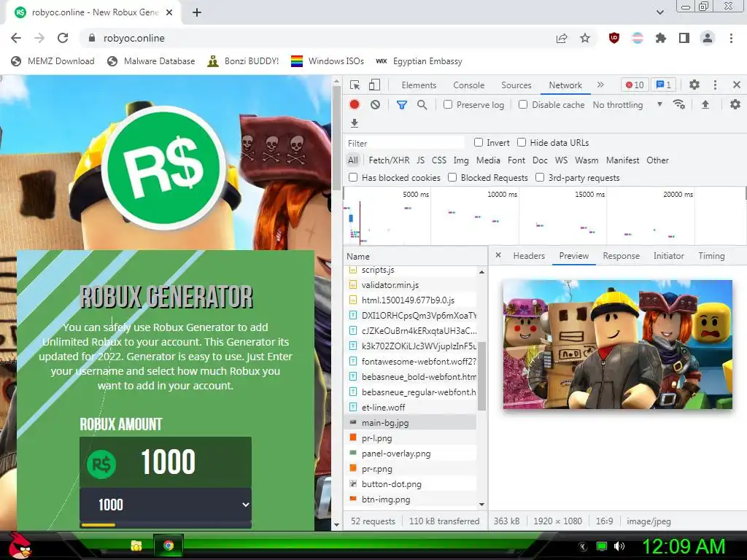Click the taskbar volume speaker icon
This screenshot has height=560, width=747.
(x=619, y=546)
